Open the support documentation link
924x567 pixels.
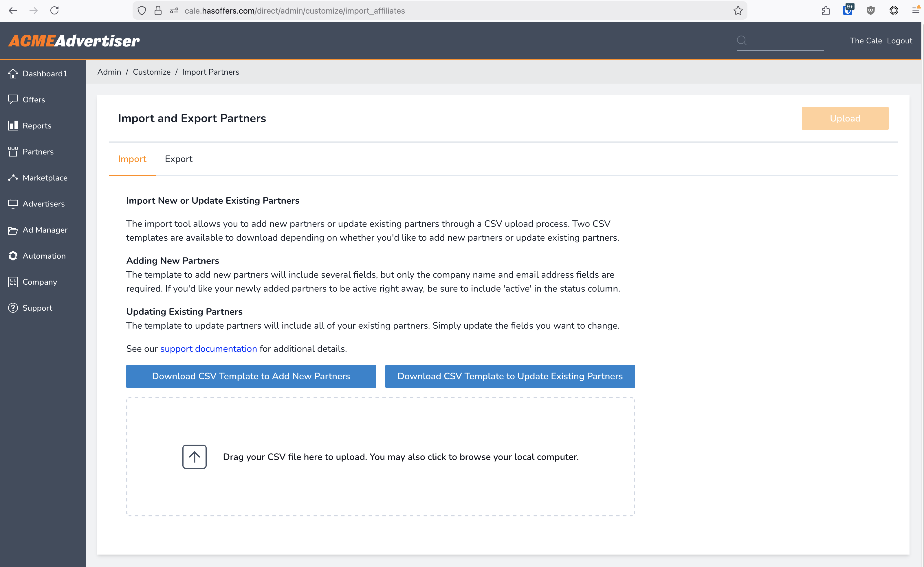[209, 349]
